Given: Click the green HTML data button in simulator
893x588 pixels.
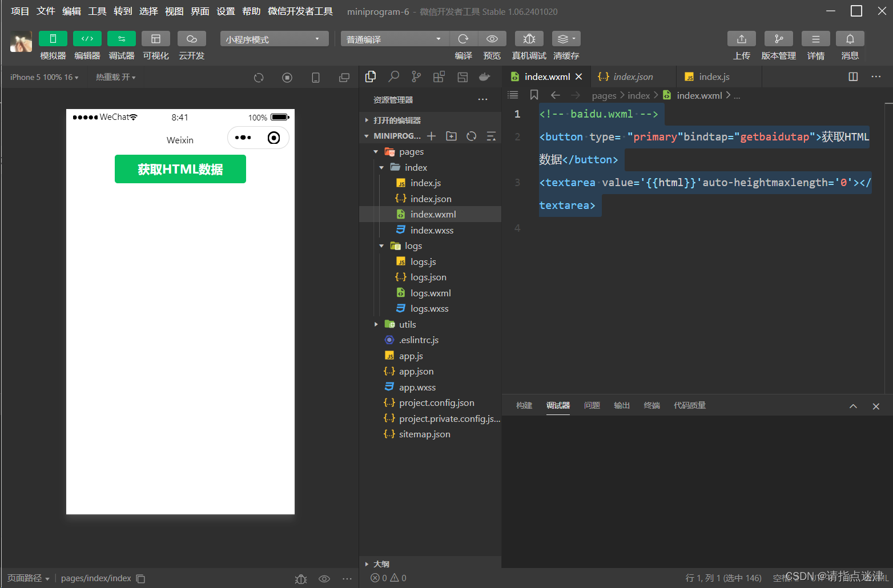Looking at the screenshot, I should click(180, 169).
